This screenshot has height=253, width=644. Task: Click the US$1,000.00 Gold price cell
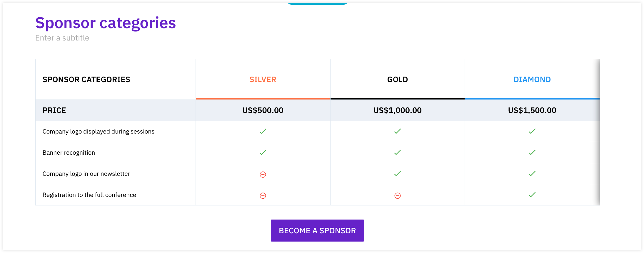(397, 110)
